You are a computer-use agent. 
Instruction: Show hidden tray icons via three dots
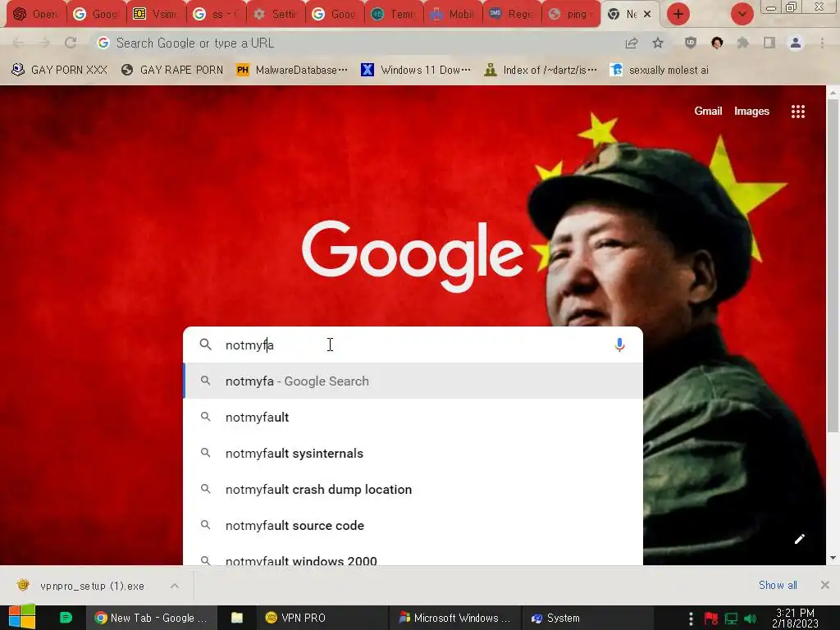tap(691, 619)
